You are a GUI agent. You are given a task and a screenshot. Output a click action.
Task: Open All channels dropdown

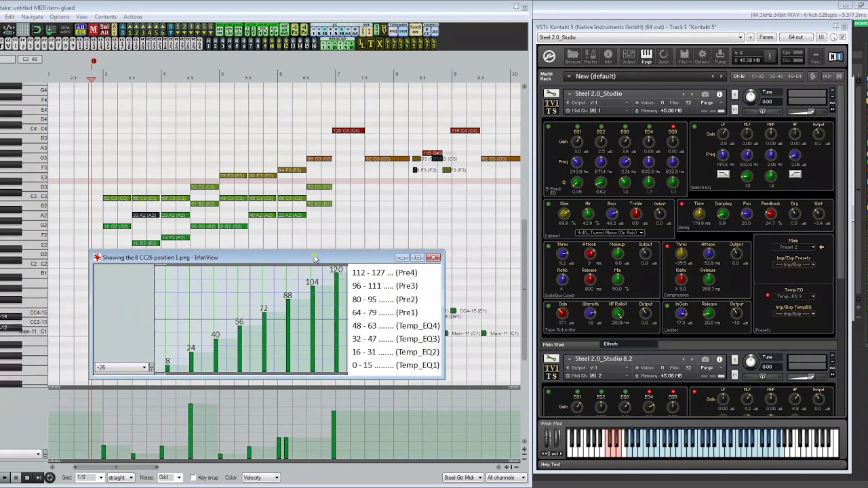pyautogui.click(x=506, y=478)
